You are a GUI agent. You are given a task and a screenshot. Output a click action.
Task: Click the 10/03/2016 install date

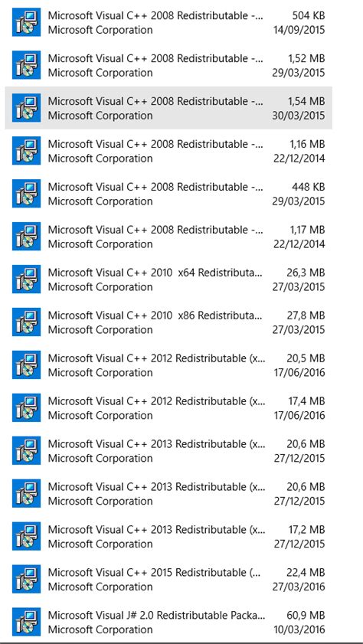[x=299, y=629]
